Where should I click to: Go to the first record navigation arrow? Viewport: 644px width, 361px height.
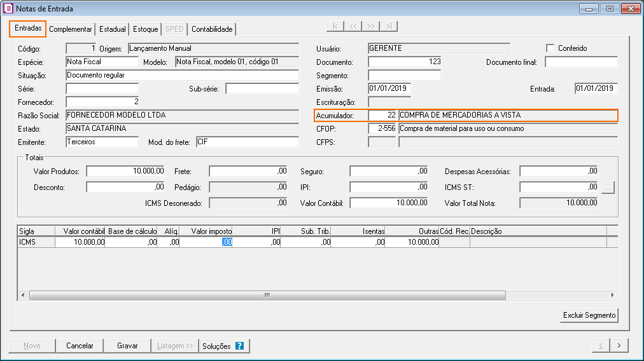[x=335, y=26]
